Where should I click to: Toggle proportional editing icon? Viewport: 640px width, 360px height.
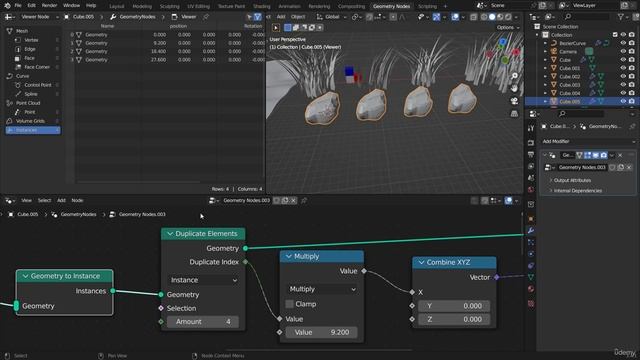(x=393, y=17)
